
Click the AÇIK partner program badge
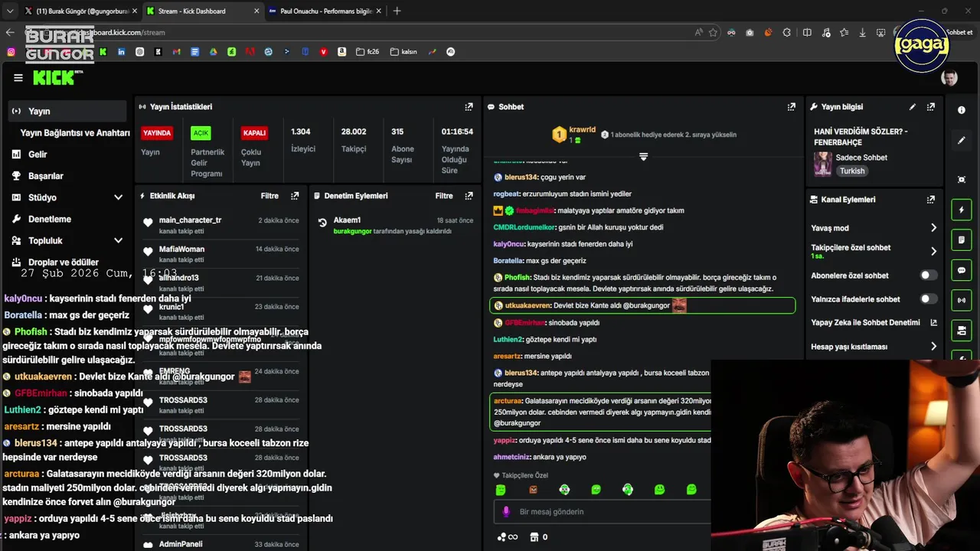click(201, 133)
